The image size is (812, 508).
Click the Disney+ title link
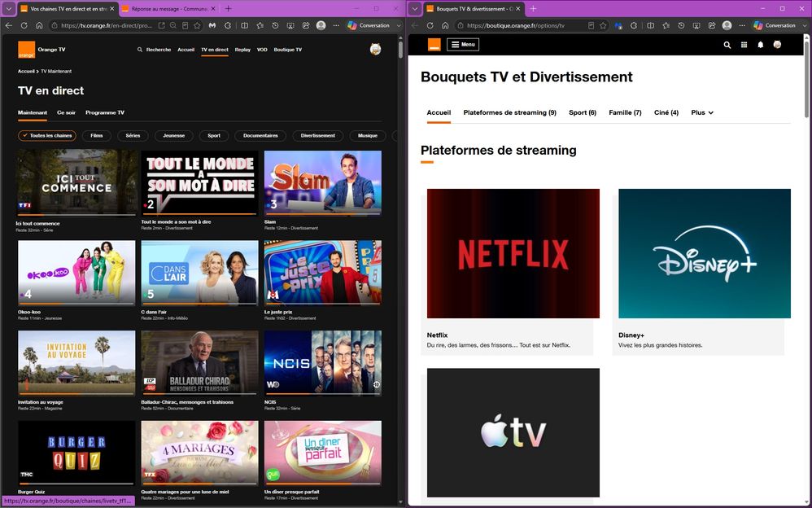631,335
